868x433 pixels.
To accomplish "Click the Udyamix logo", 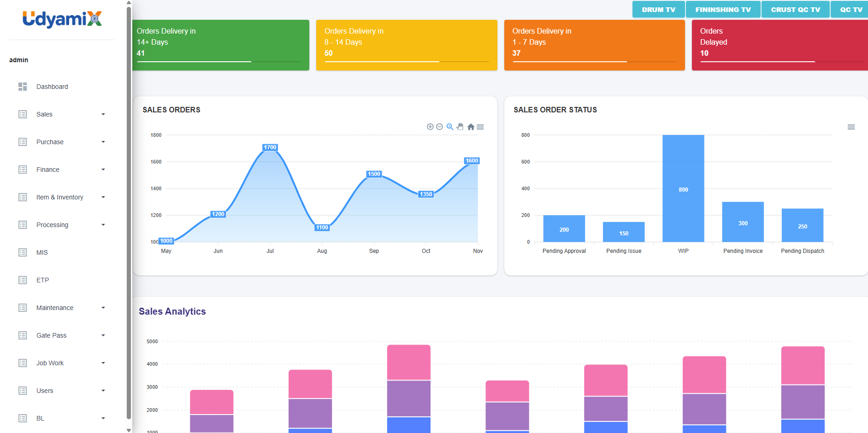I will pyautogui.click(x=62, y=19).
